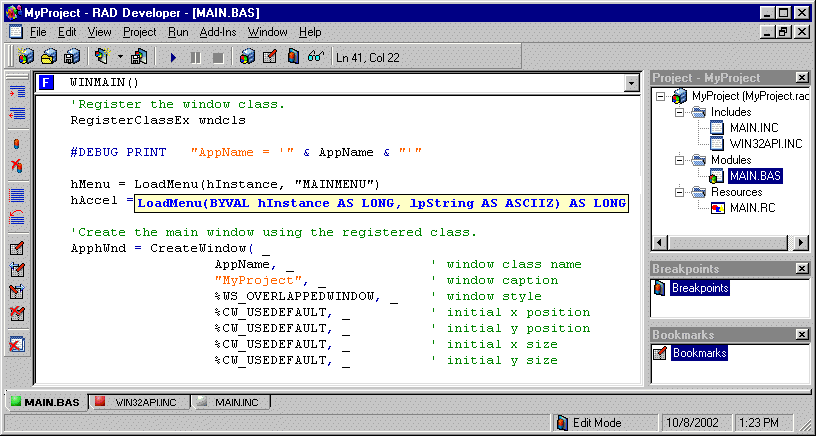
Task: Click the comment block lines icon
Action: 17,196
